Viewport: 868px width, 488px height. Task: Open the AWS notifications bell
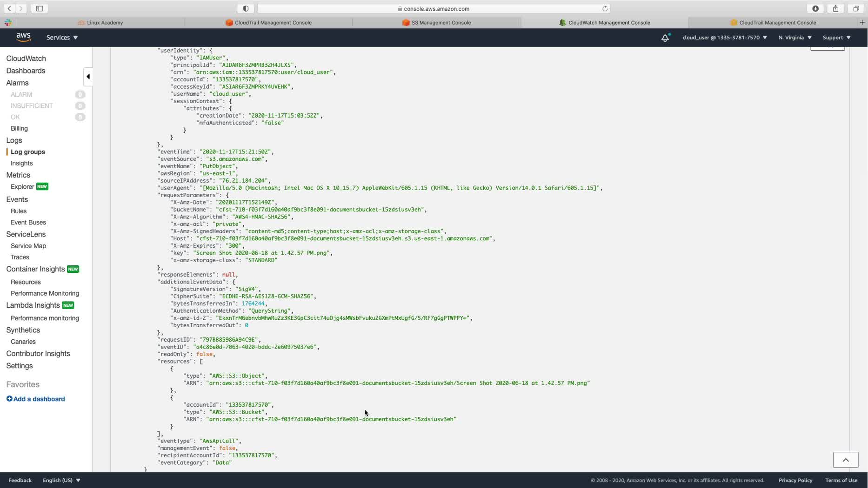pyautogui.click(x=665, y=38)
